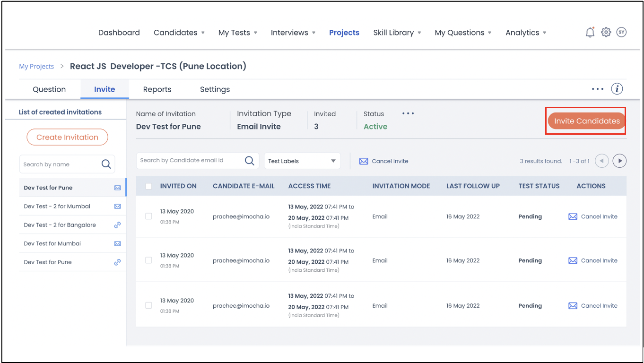This screenshot has height=363, width=644.
Task: Open the notifications bell icon
Action: tap(590, 33)
